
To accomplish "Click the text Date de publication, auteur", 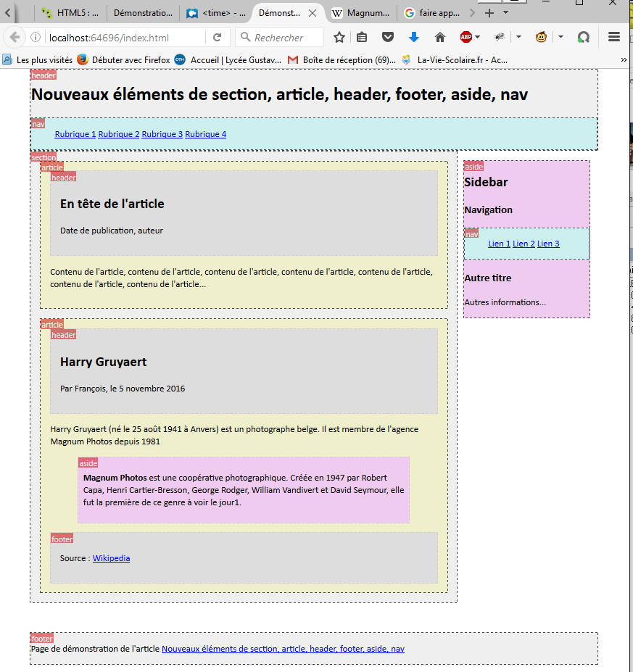I will (x=112, y=231).
